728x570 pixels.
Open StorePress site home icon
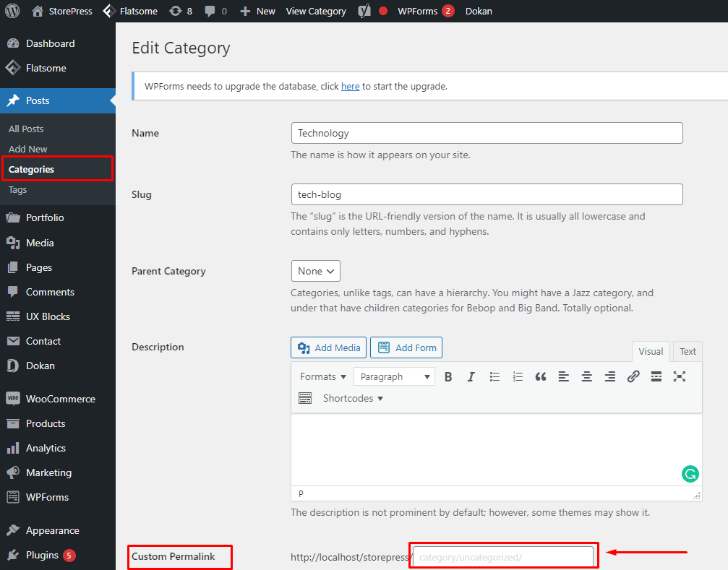click(38, 11)
